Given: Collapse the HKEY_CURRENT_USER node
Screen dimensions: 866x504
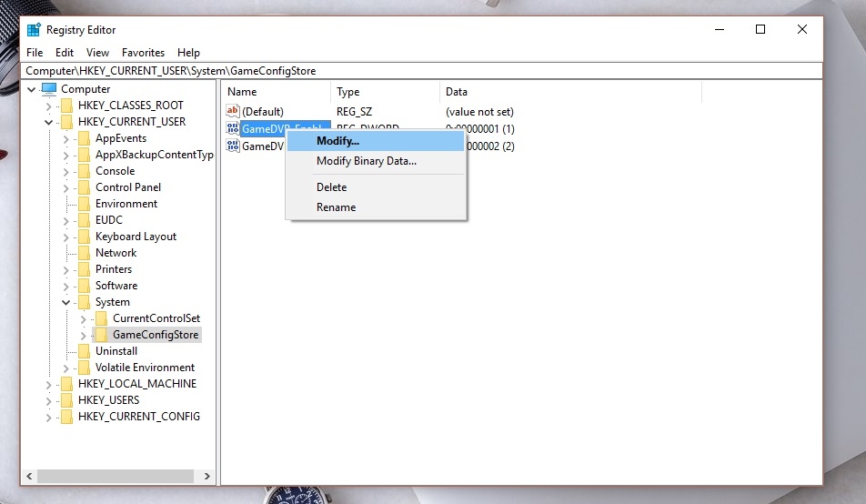Looking at the screenshot, I should pyautogui.click(x=48, y=122).
